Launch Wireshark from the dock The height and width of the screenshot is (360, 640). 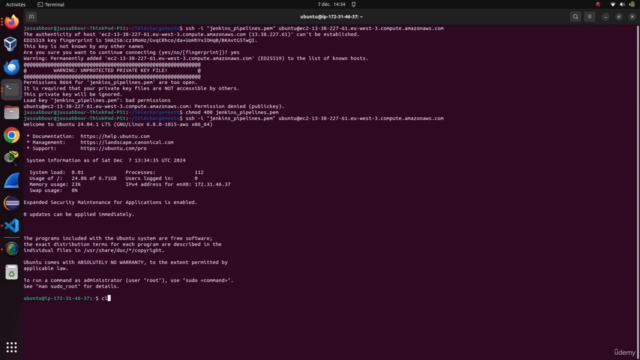point(11,180)
